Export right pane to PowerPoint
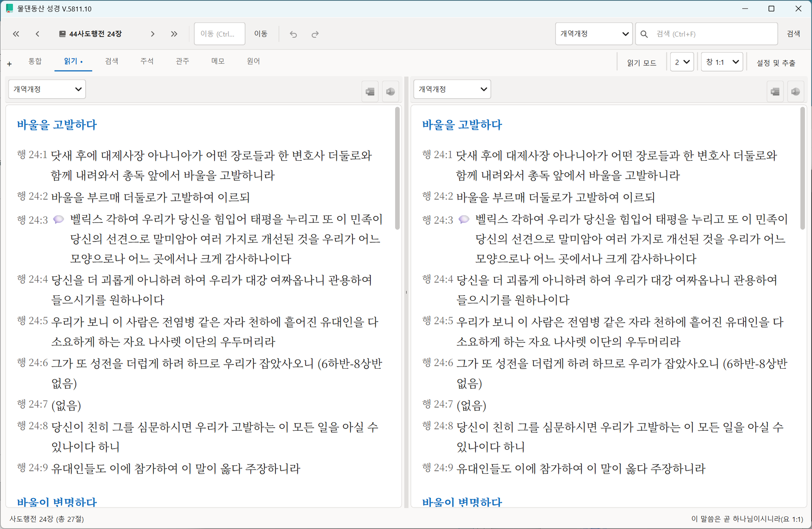The height and width of the screenshot is (529, 812). [796, 91]
